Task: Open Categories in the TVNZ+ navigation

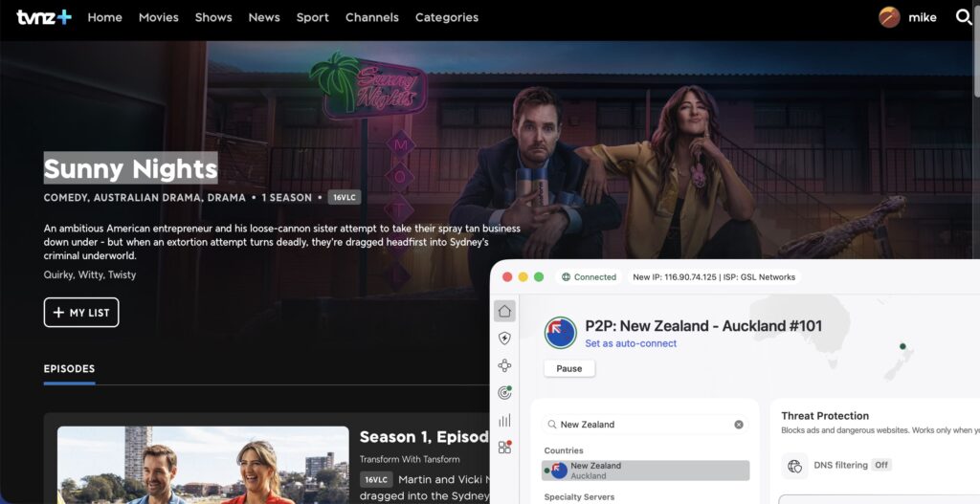Action: [447, 17]
